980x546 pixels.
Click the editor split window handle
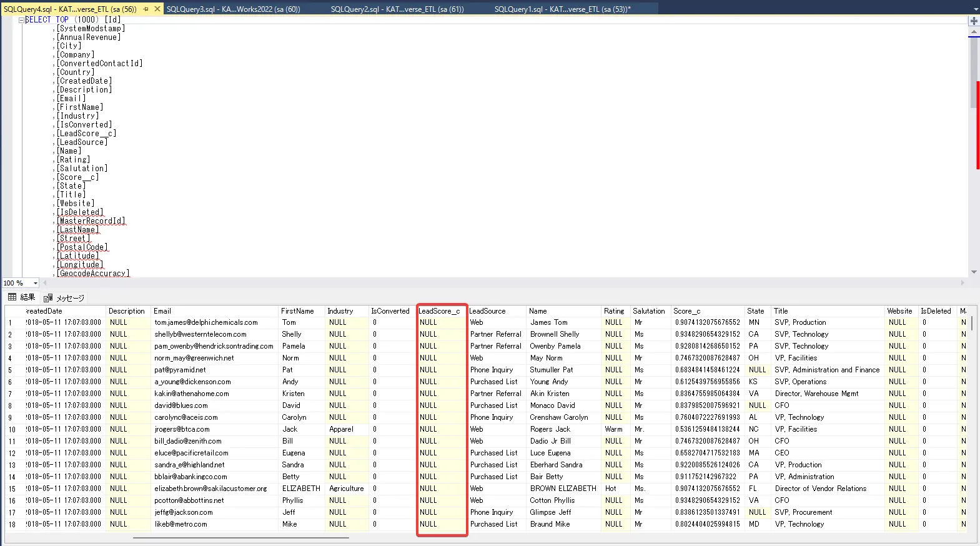tap(974, 21)
